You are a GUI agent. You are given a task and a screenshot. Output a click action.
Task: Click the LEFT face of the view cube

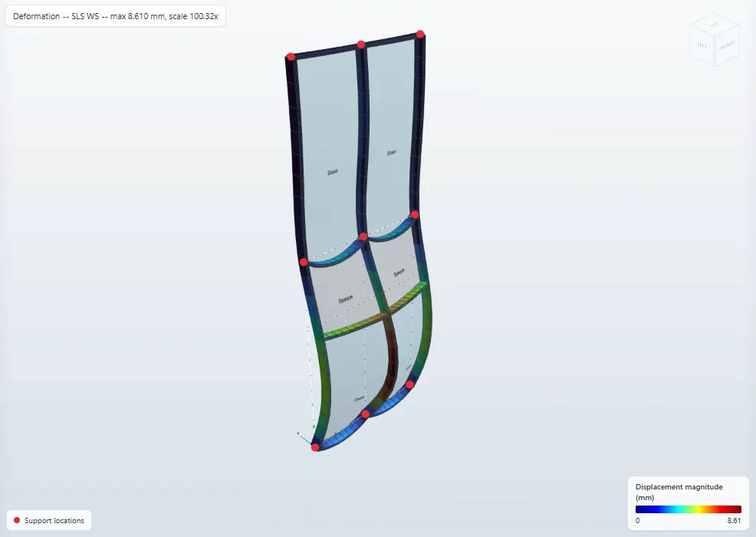point(702,45)
